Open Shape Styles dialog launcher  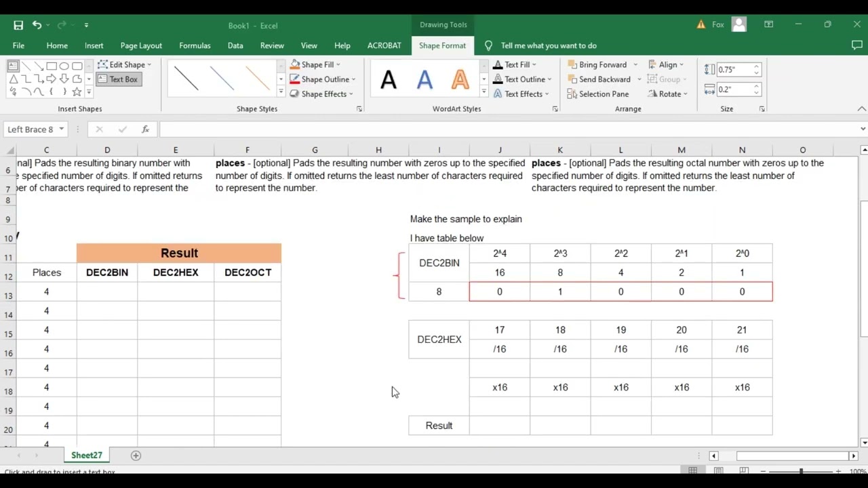pyautogui.click(x=359, y=109)
